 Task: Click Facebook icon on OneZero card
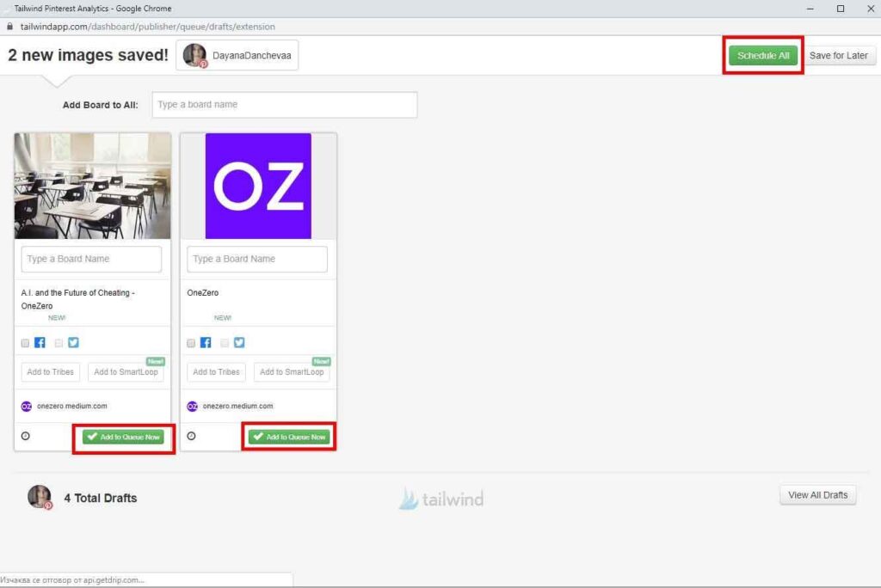tap(206, 343)
